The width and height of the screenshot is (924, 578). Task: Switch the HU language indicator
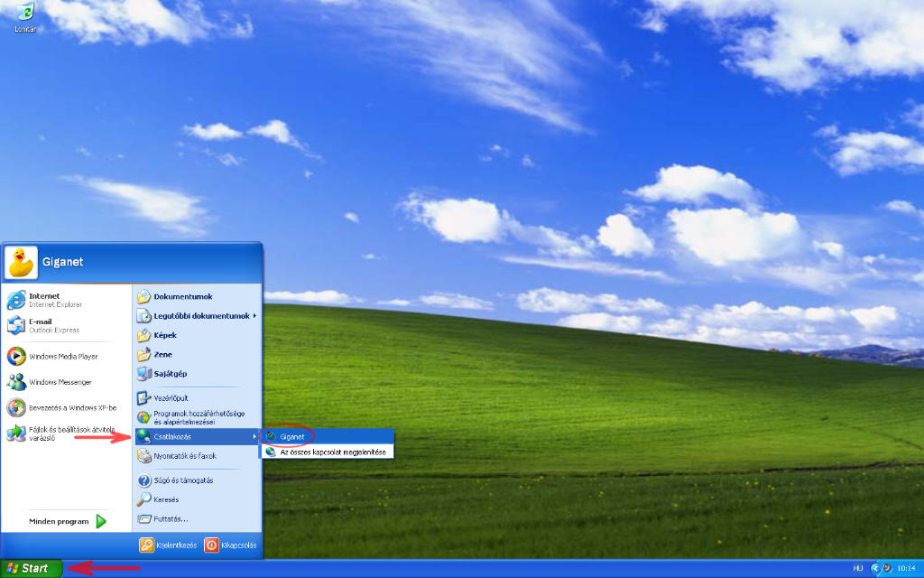[x=857, y=569]
